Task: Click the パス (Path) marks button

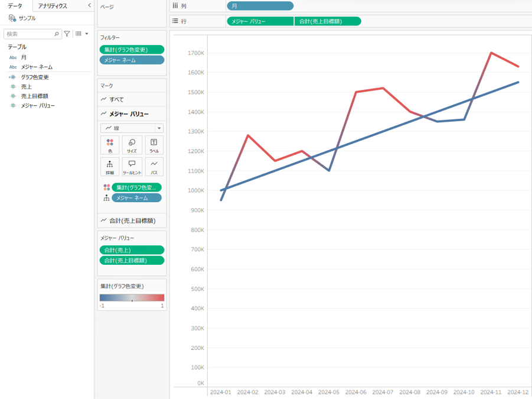Action: pyautogui.click(x=154, y=167)
